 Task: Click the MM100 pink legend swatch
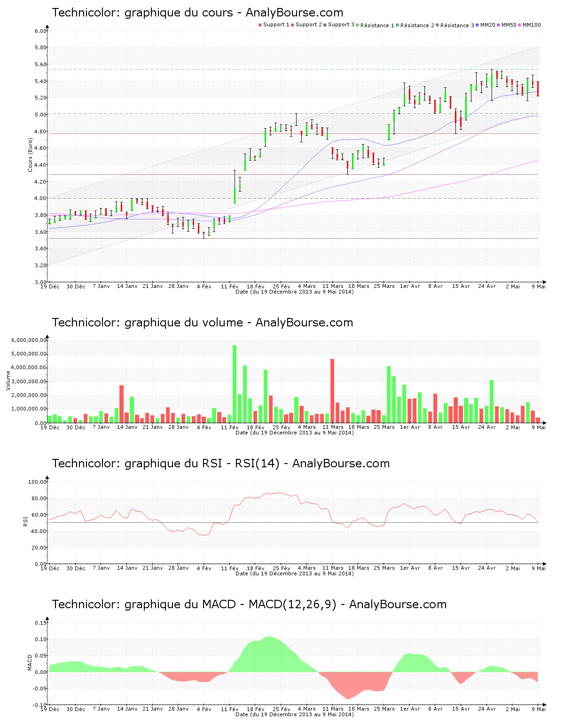(520, 25)
